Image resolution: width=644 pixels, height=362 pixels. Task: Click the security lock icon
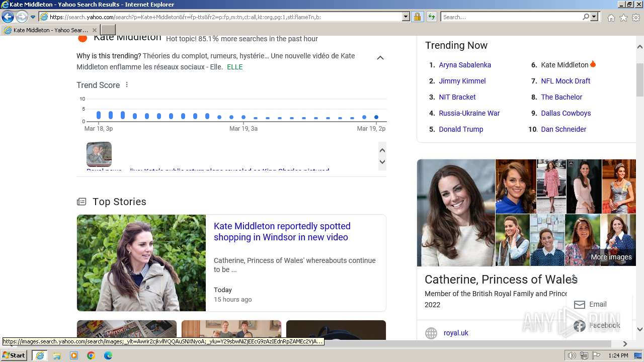[417, 17]
